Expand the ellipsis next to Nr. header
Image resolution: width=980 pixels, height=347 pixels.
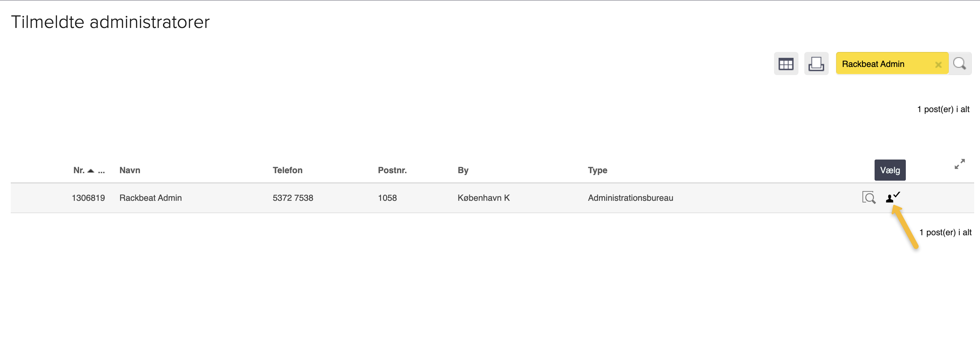101,170
